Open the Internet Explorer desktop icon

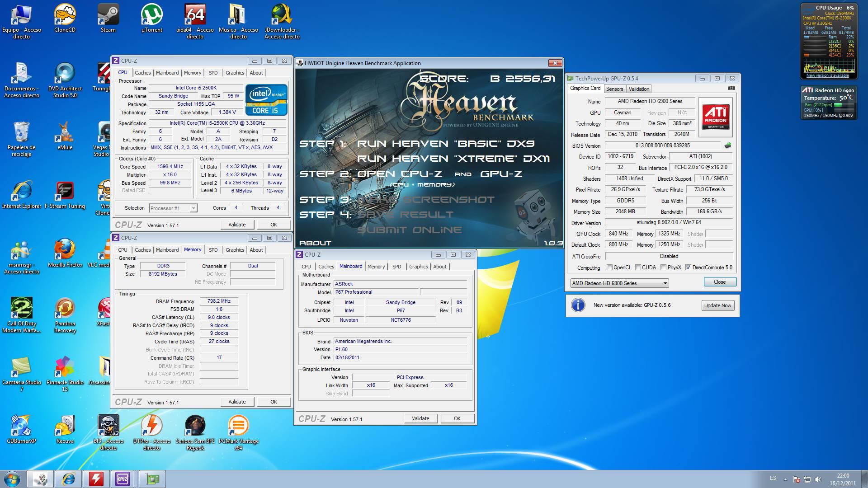[x=21, y=195]
